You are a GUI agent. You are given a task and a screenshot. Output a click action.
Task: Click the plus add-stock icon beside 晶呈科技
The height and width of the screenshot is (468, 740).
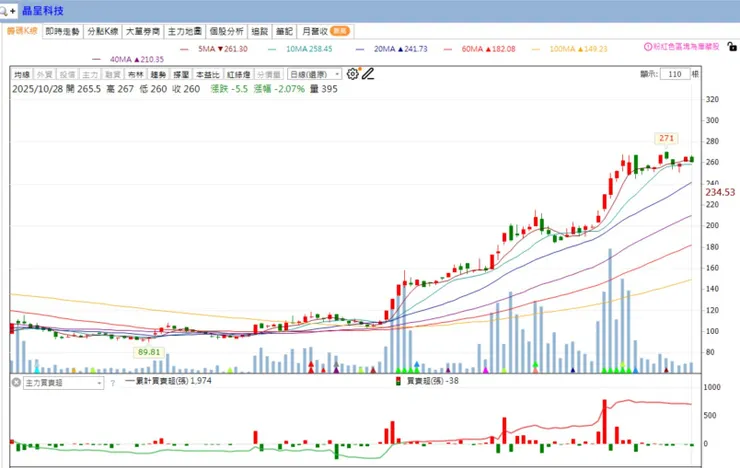(13, 10)
